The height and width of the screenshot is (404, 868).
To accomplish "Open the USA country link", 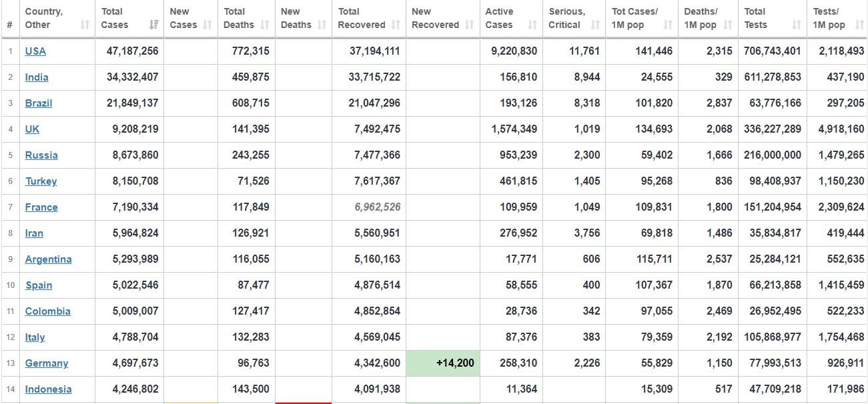I will tap(35, 51).
